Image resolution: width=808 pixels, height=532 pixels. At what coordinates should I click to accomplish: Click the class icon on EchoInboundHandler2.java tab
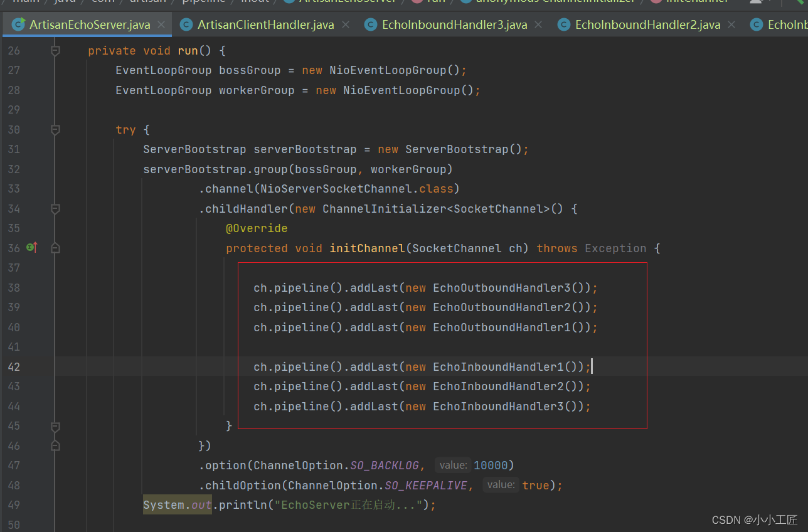pos(563,25)
